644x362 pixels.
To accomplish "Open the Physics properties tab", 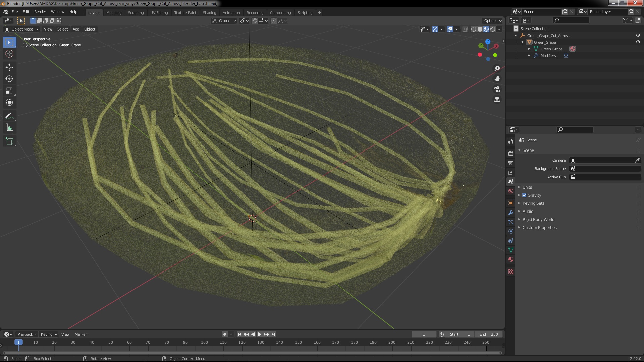I will coord(511,231).
